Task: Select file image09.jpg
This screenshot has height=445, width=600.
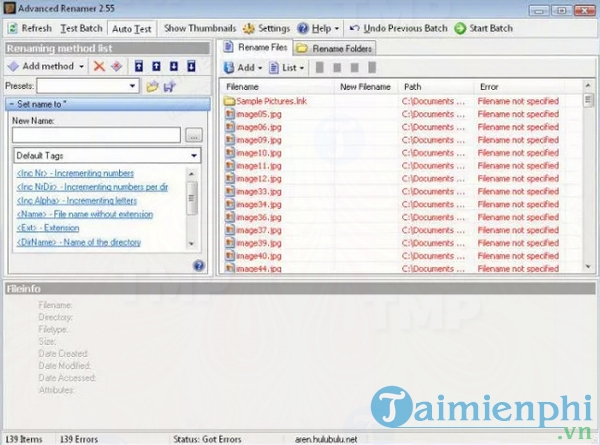Action: pyautogui.click(x=401, y=140)
